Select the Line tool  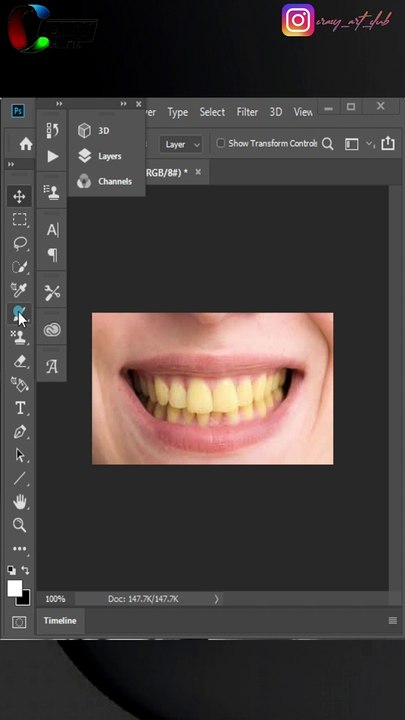click(x=19, y=478)
